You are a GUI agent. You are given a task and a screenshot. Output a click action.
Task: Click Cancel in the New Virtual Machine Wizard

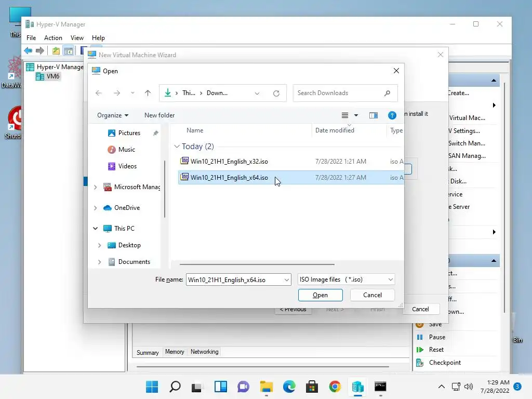click(420, 309)
